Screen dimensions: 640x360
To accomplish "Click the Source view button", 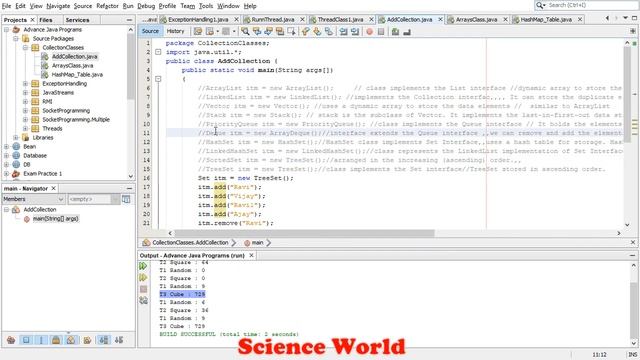I will click(150, 31).
